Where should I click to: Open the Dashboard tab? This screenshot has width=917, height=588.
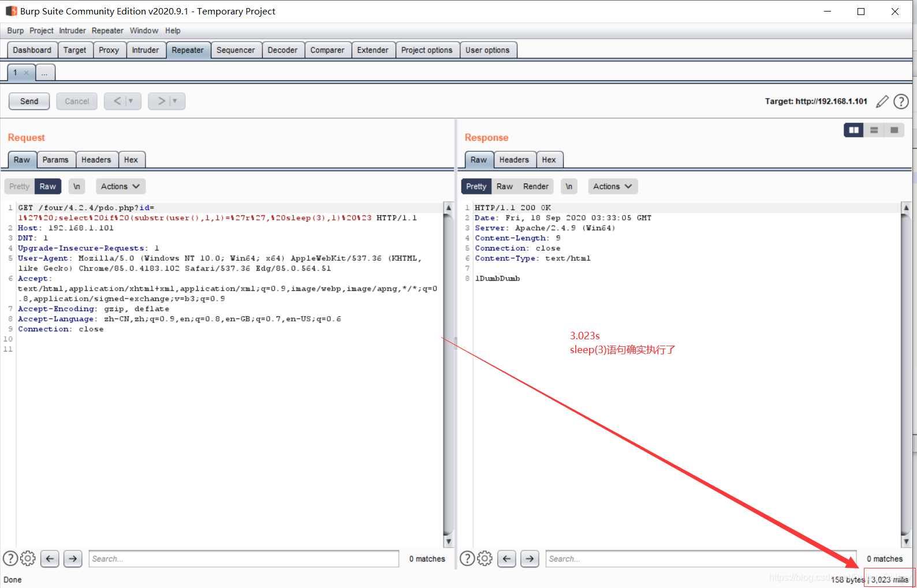pyautogui.click(x=32, y=50)
